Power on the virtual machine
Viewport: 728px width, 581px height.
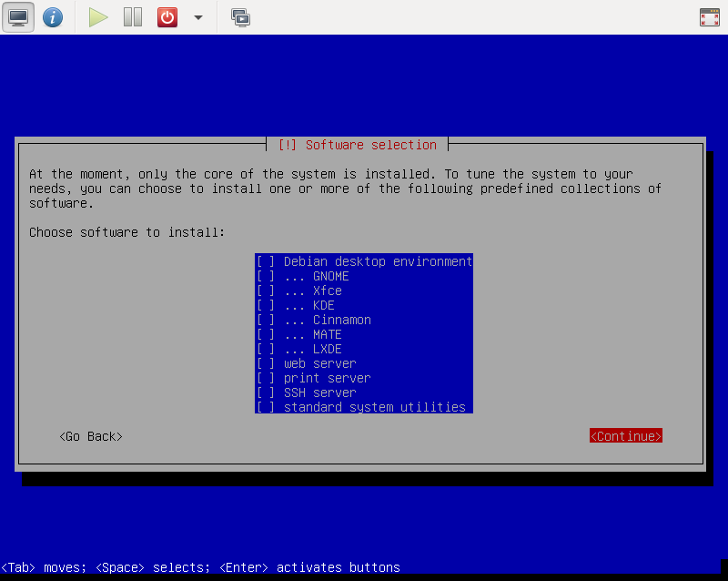coord(98,17)
